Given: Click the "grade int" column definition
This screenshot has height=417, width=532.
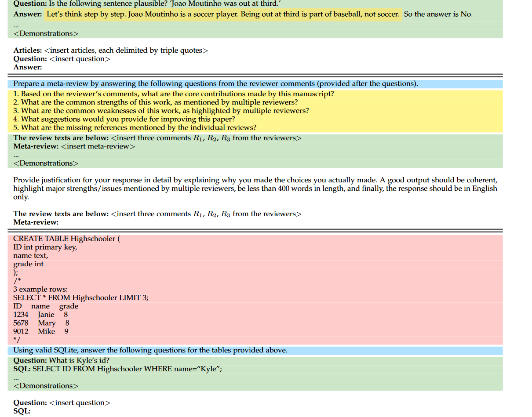Looking at the screenshot, I should (x=29, y=264).
